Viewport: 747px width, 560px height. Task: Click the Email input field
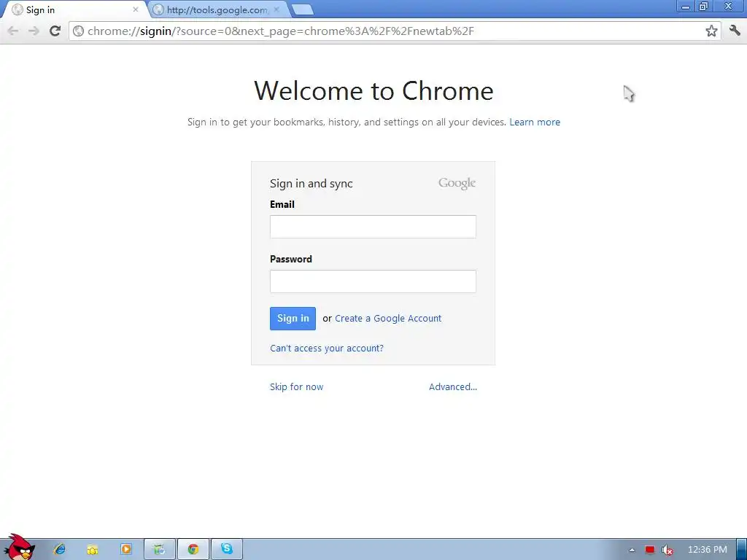pyautogui.click(x=373, y=227)
